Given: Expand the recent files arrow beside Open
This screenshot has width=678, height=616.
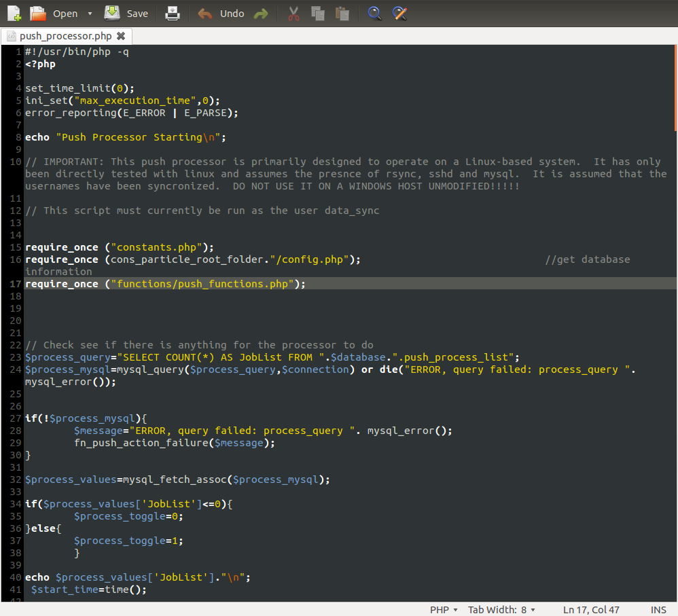Looking at the screenshot, I should click(90, 14).
